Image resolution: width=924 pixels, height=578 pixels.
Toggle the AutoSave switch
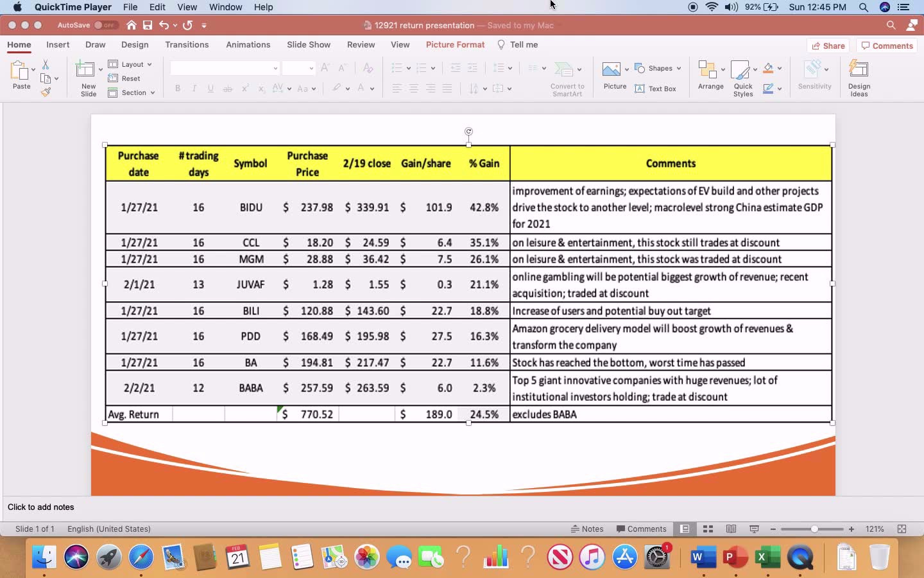coord(105,25)
